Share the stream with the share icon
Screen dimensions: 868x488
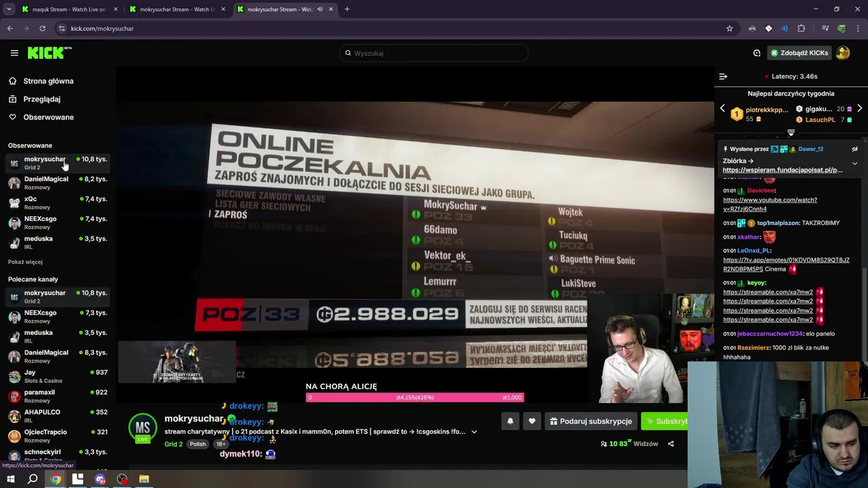coord(671,444)
